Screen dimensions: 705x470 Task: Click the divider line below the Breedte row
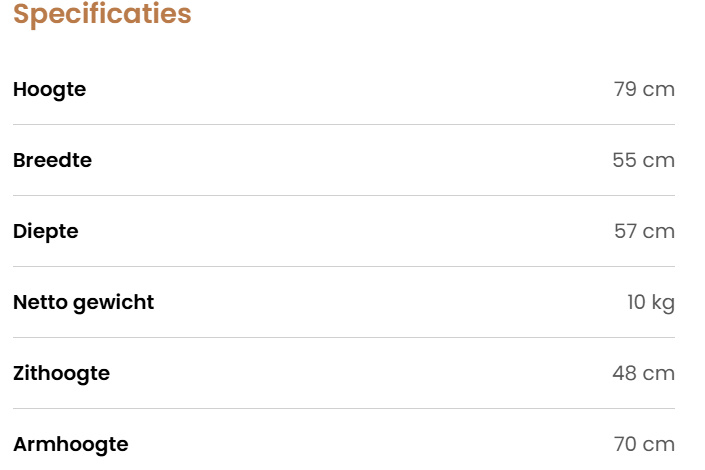pyautogui.click(x=344, y=196)
